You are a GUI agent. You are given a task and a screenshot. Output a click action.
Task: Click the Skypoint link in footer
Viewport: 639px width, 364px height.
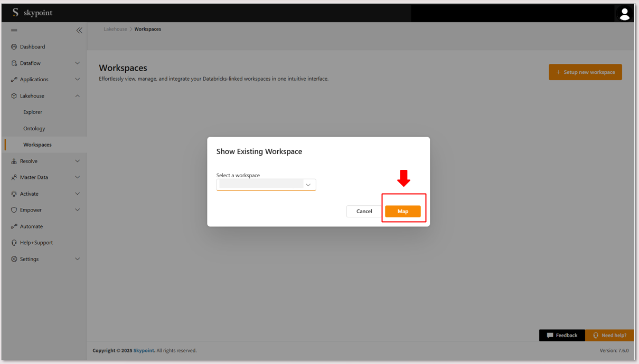click(x=144, y=351)
